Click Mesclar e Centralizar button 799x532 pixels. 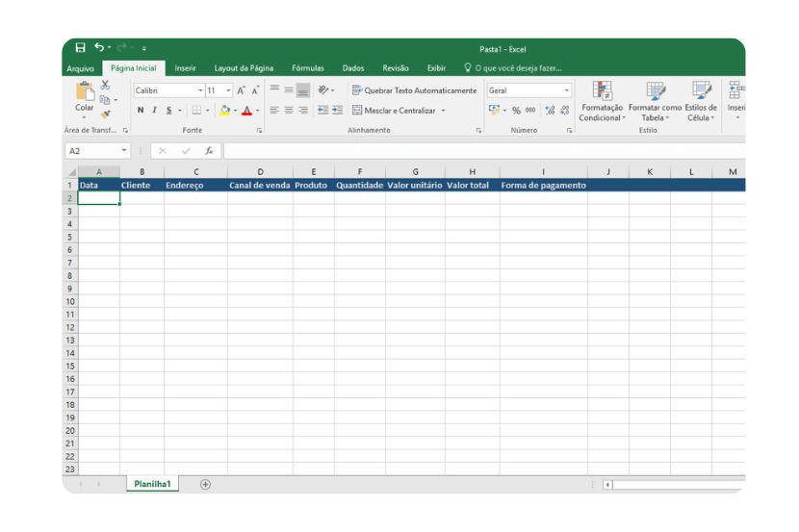pyautogui.click(x=394, y=111)
